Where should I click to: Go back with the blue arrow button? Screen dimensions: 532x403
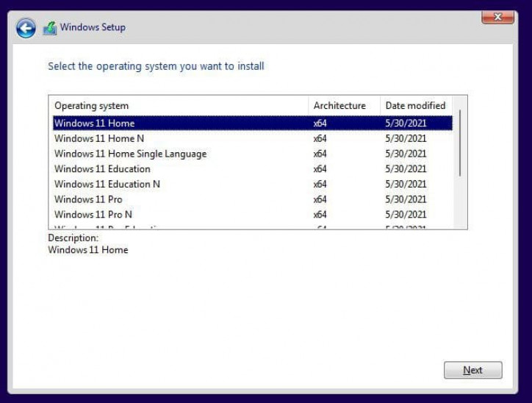[26, 28]
